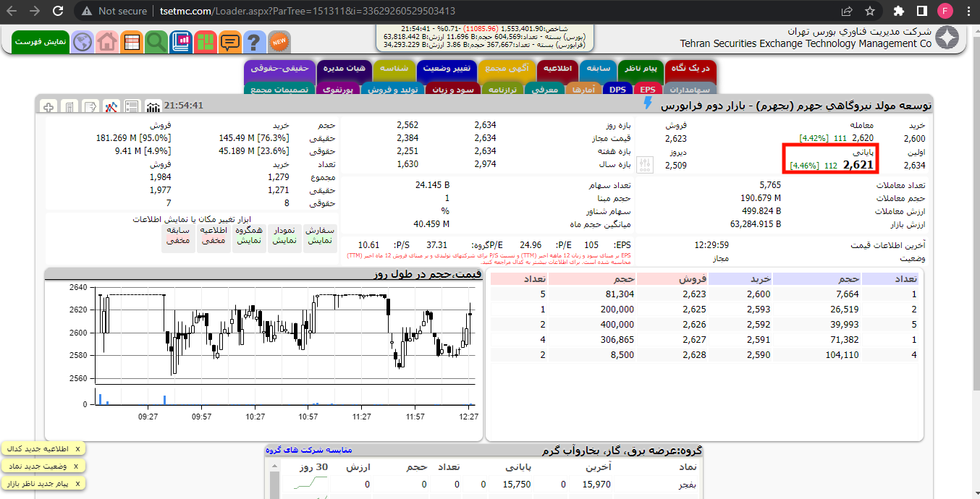The height and width of the screenshot is (499, 980).
Task: Switch to the EPS tab
Action: 648,90
